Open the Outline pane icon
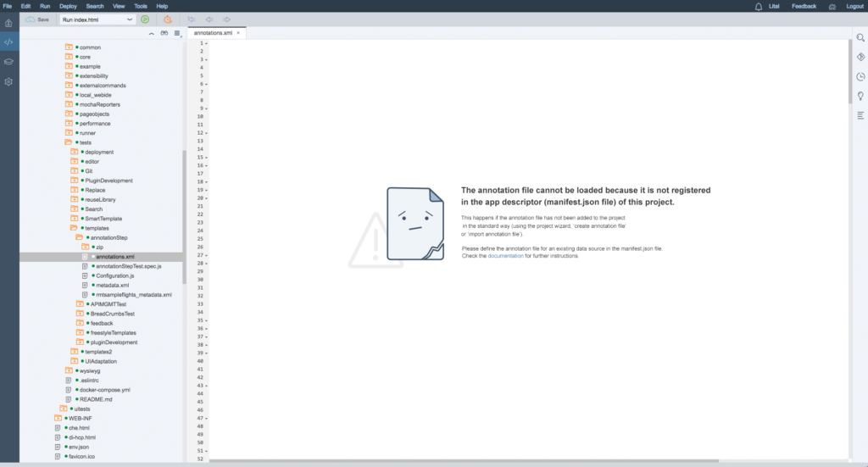The height and width of the screenshot is (467, 868). click(860, 115)
